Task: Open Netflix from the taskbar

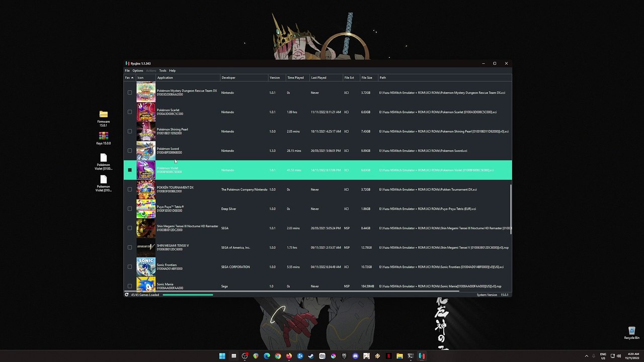Action: coord(388,356)
